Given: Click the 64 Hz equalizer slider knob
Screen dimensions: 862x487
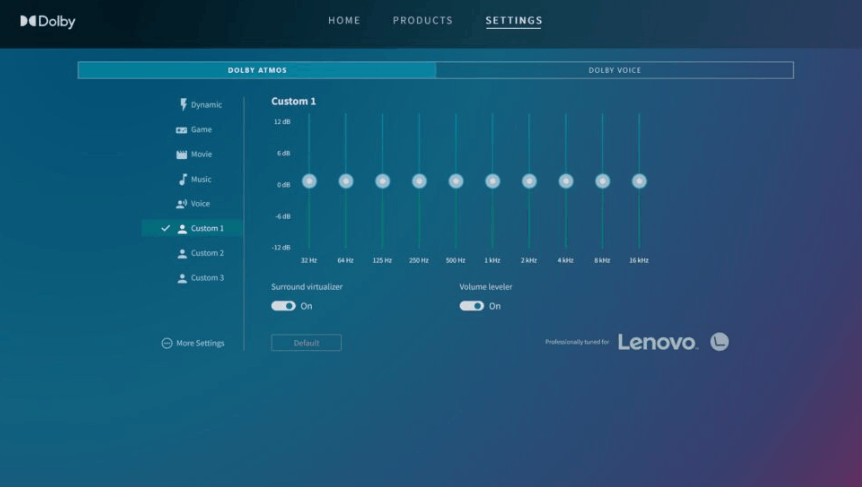Looking at the screenshot, I should (346, 181).
